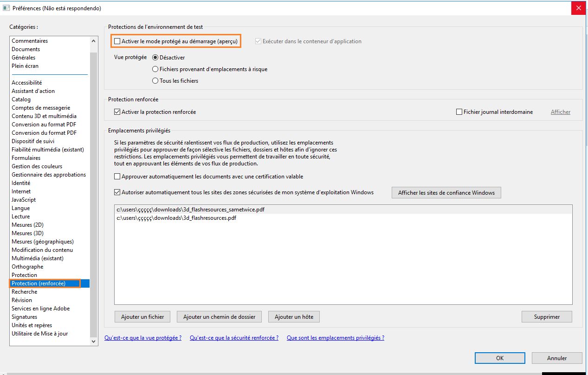The height and width of the screenshot is (375, 588).
Task: Select 'Plein écran' category
Action: click(25, 66)
